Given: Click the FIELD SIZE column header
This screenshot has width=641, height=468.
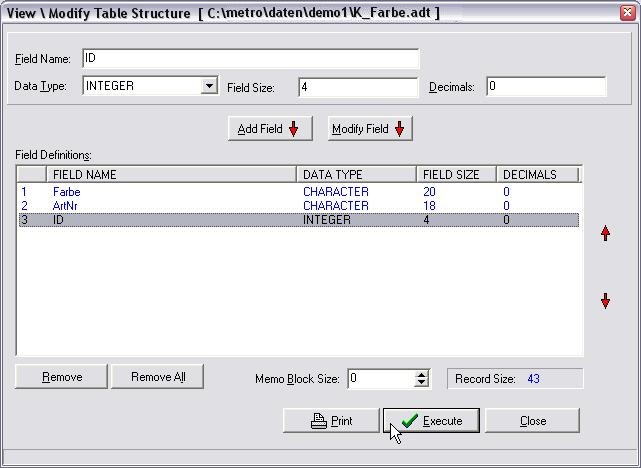Looking at the screenshot, I should tap(456, 175).
